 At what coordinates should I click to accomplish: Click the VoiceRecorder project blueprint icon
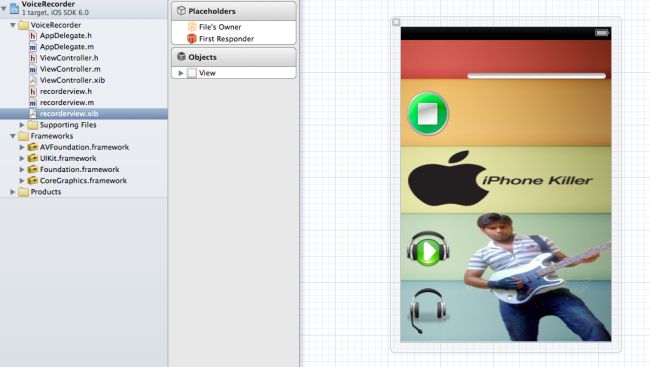pyautogui.click(x=15, y=7)
